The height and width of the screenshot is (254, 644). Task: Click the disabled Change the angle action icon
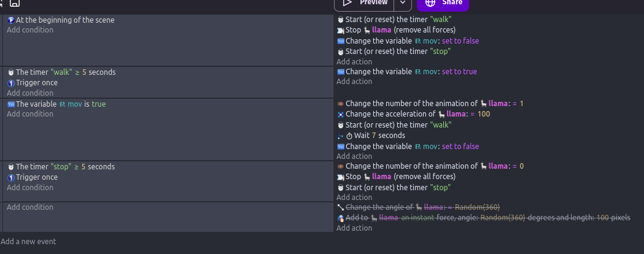tap(341, 207)
